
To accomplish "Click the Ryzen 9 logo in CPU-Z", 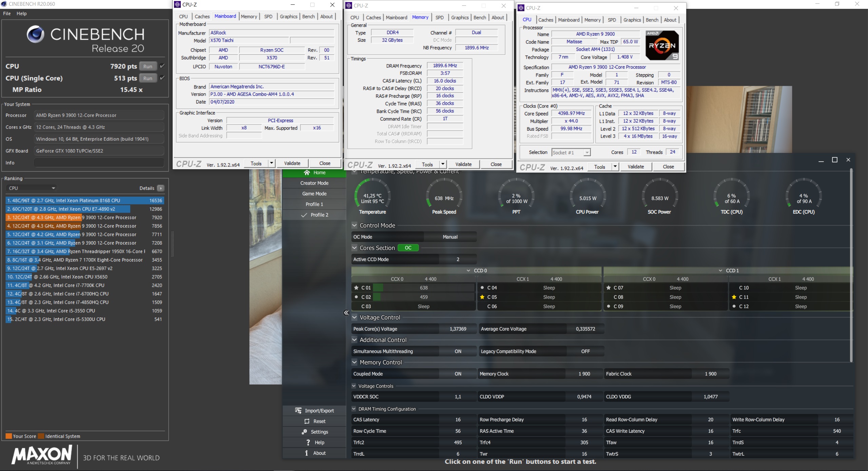I will click(x=662, y=45).
